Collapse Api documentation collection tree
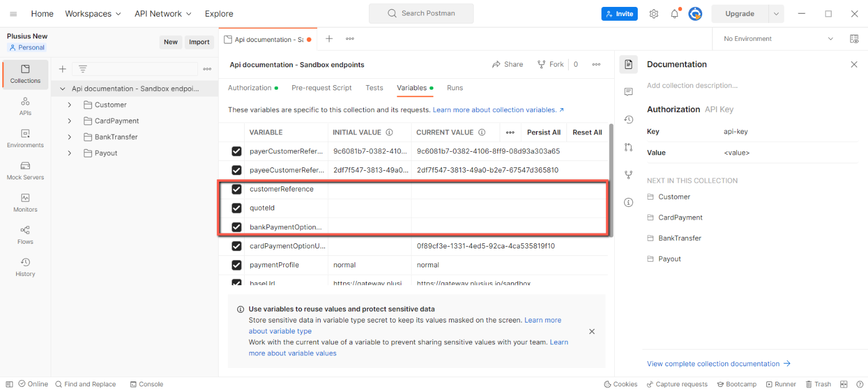868x391 pixels. tap(63, 89)
